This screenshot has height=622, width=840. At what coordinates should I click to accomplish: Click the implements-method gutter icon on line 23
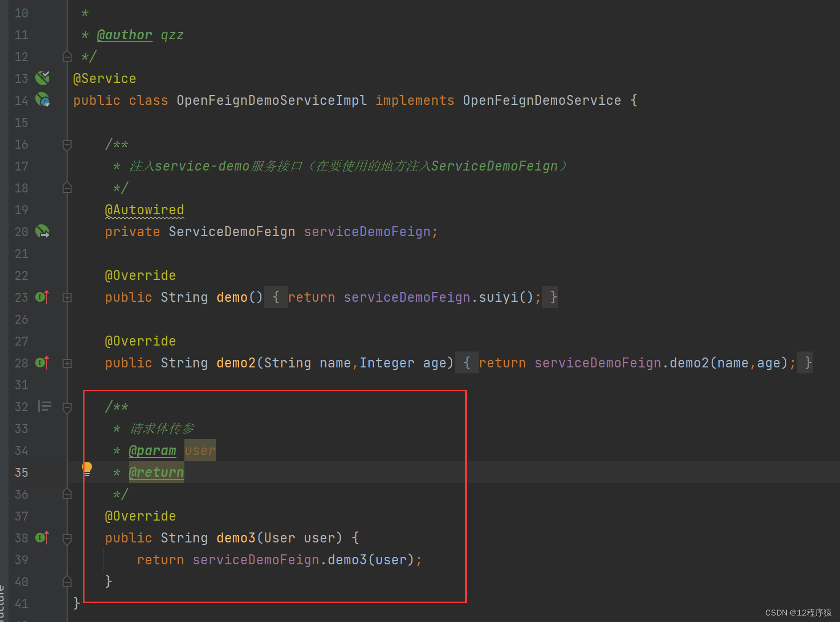coord(42,297)
